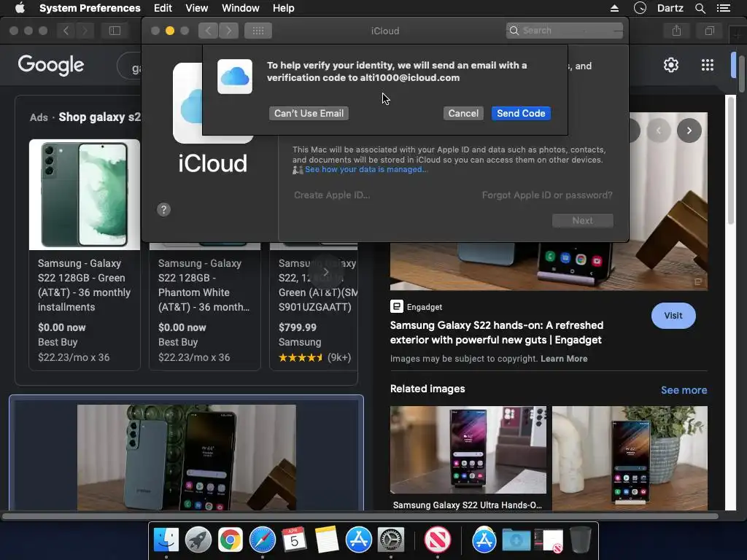Open Spotlight search in menu bar

coord(700,8)
